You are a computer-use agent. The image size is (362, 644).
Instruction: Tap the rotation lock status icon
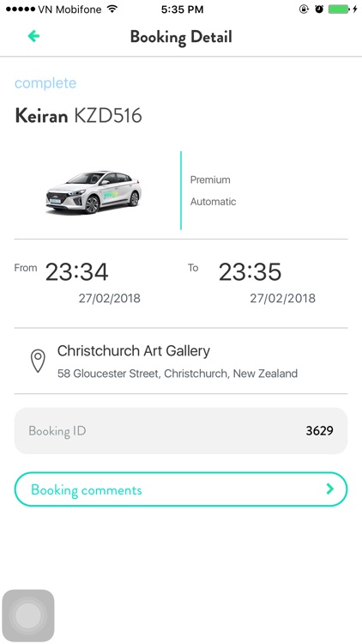point(304,9)
